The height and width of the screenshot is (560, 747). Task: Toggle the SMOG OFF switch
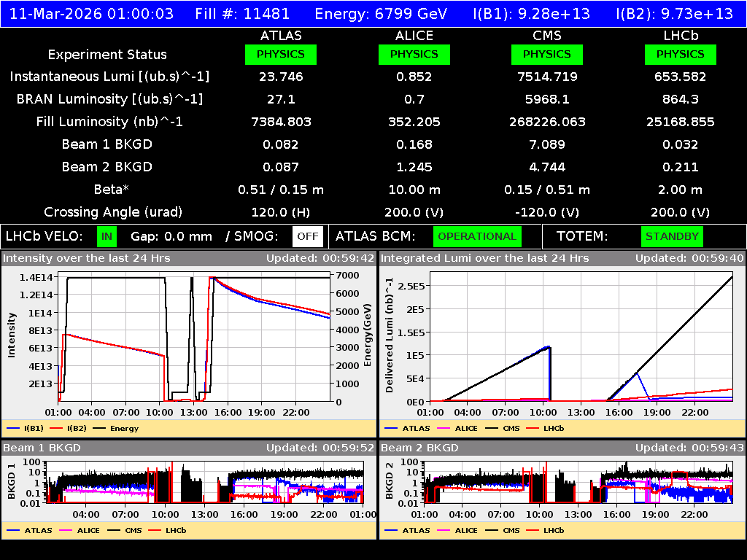click(308, 236)
